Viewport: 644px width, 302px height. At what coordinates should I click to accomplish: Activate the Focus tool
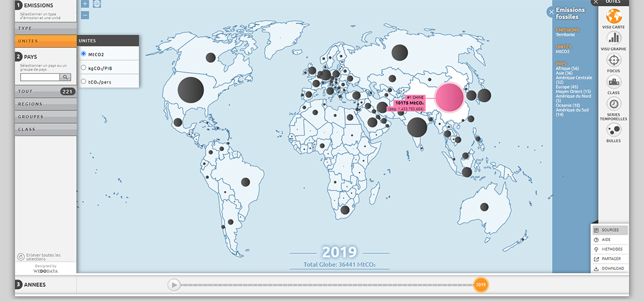point(614,60)
